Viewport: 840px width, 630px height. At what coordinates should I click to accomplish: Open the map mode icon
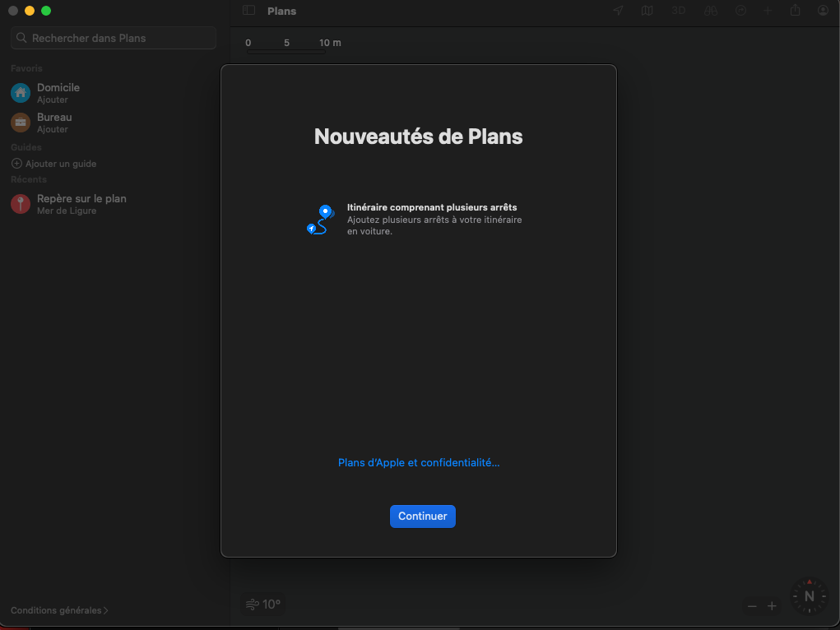coord(647,11)
